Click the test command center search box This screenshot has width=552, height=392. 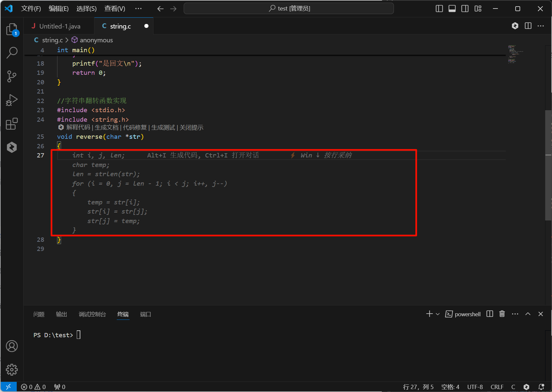[x=289, y=9]
